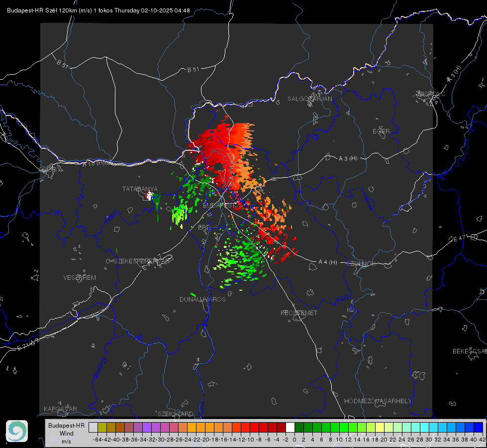The width and height of the screenshot is (487, 448).
Task: Click legend value 42
Action: [483, 440]
